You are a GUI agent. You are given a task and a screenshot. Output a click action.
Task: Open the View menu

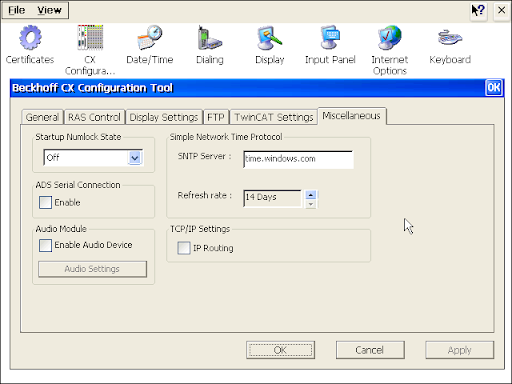[x=49, y=10]
